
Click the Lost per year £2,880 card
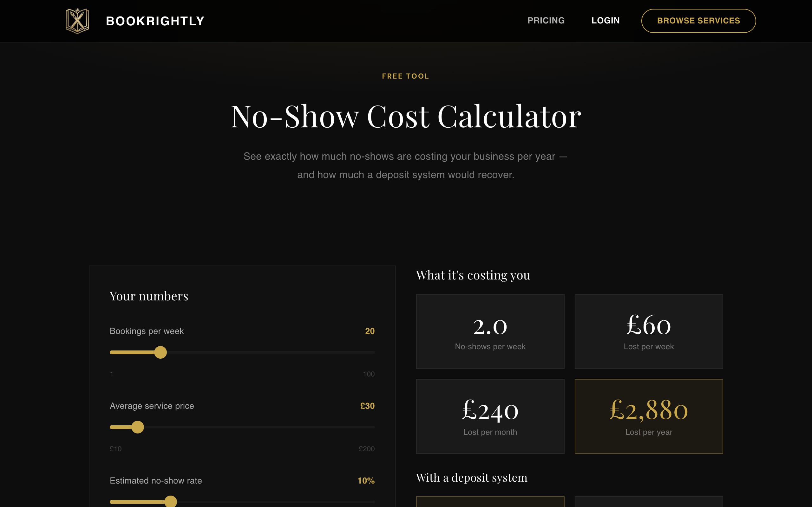[x=649, y=416]
